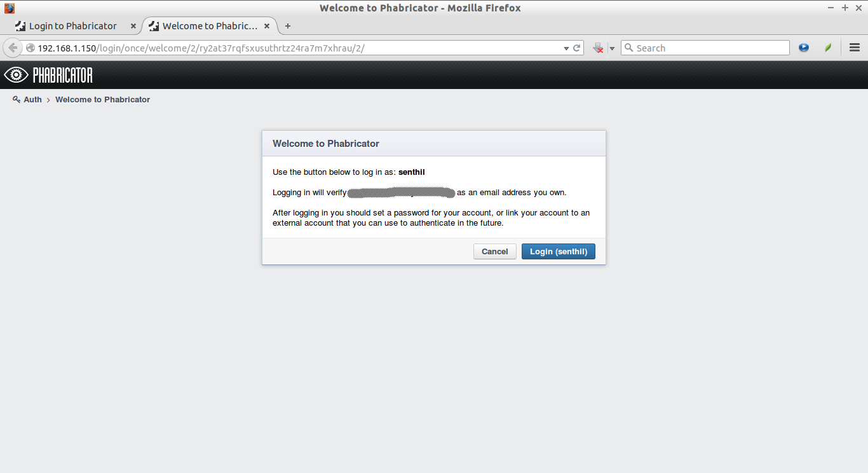Open the Firefox hamburger menu

click(x=855, y=48)
